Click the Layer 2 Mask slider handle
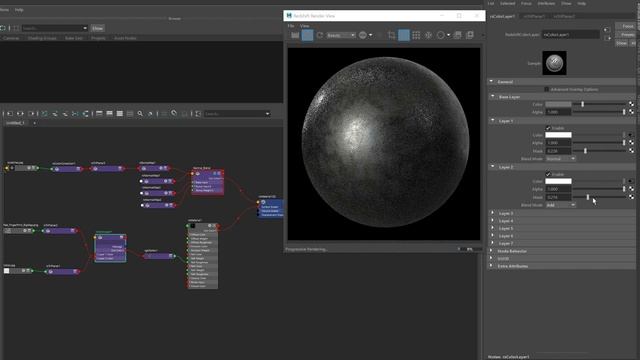Screen dimensions: 640x360 click(588, 197)
